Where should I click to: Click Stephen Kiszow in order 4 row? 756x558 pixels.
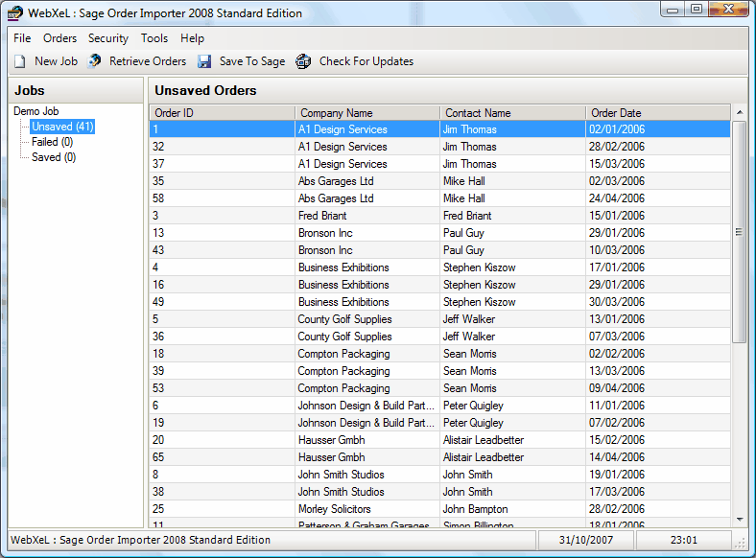click(480, 267)
